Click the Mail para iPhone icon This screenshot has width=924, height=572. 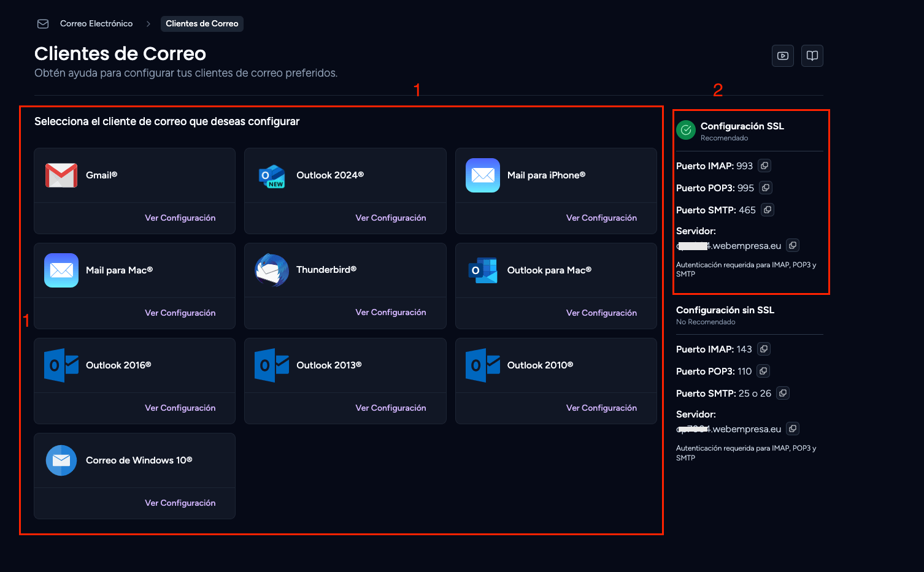coord(483,175)
